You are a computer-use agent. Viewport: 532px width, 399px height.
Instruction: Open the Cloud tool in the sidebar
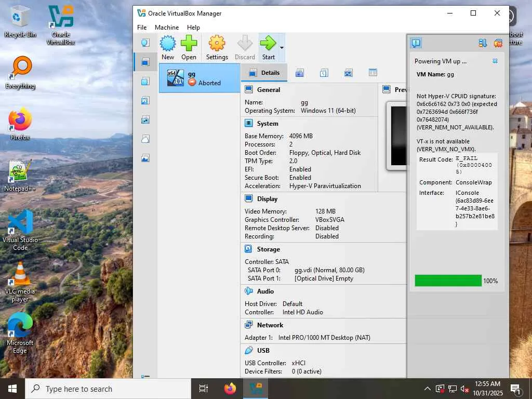coord(145,139)
